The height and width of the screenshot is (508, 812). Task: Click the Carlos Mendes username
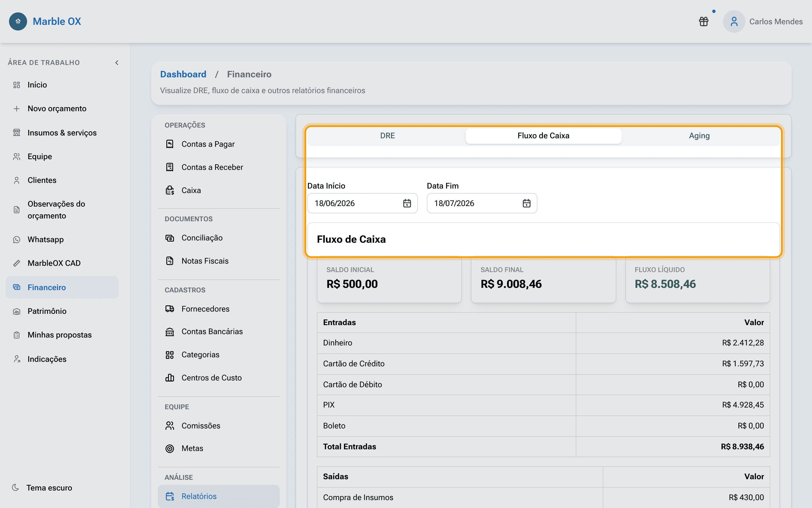[x=776, y=21]
